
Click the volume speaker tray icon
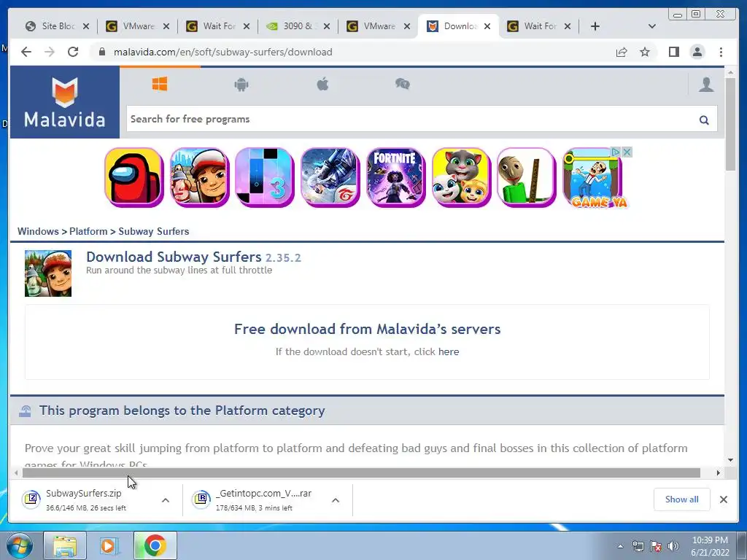tap(673, 546)
